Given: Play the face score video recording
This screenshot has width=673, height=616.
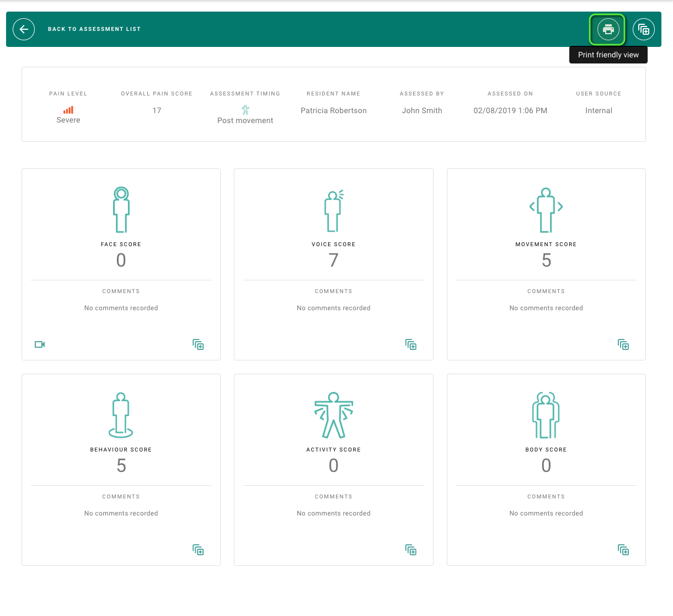Looking at the screenshot, I should point(40,344).
